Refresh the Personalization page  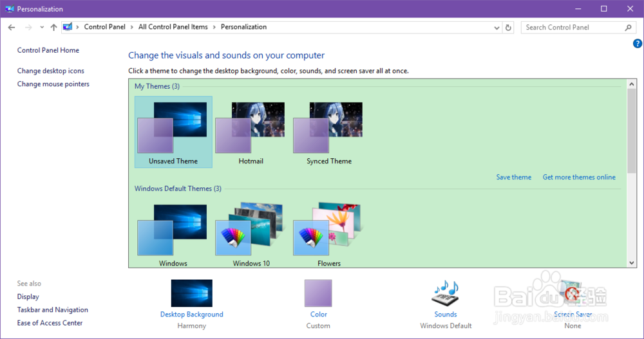coord(508,28)
